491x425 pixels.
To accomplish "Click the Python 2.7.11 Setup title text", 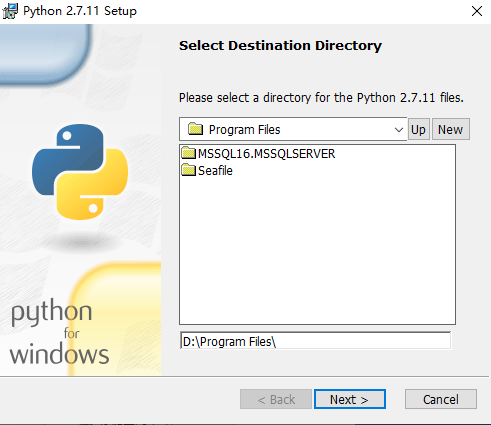I will (80, 11).
